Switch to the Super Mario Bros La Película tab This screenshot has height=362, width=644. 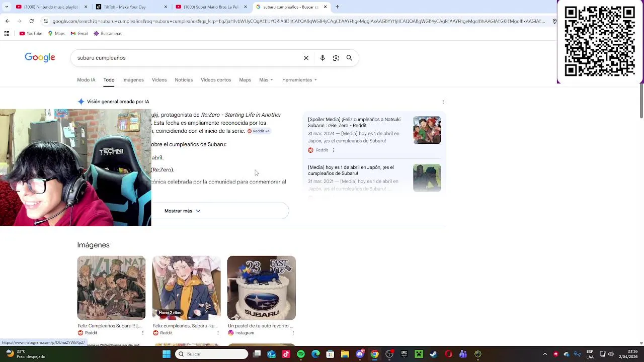210,7
